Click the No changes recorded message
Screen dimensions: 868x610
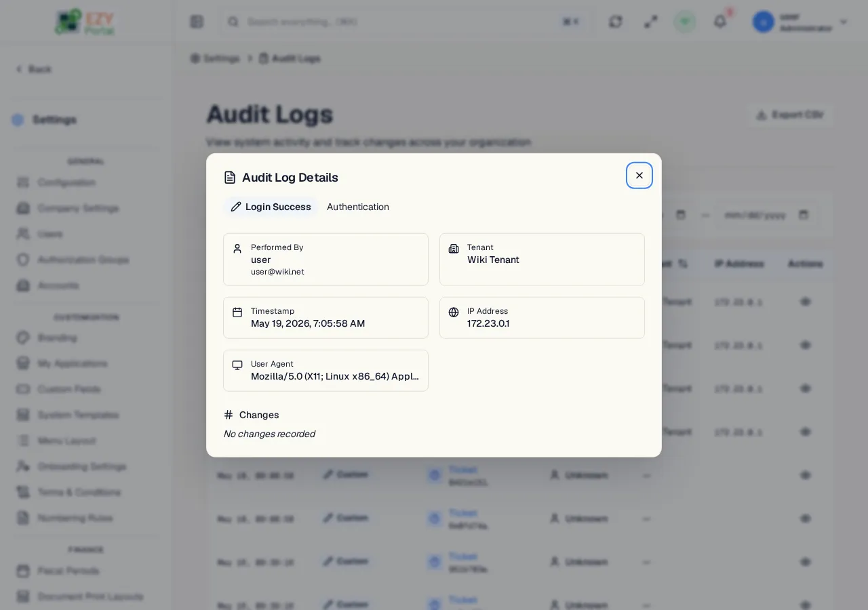(269, 434)
